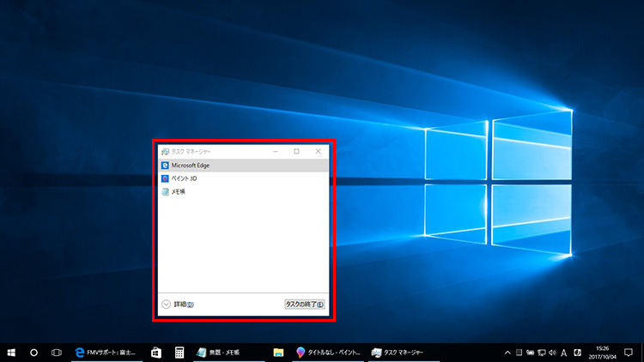
Task: Select ペイント 3D in Task Manager list
Action: [x=185, y=178]
